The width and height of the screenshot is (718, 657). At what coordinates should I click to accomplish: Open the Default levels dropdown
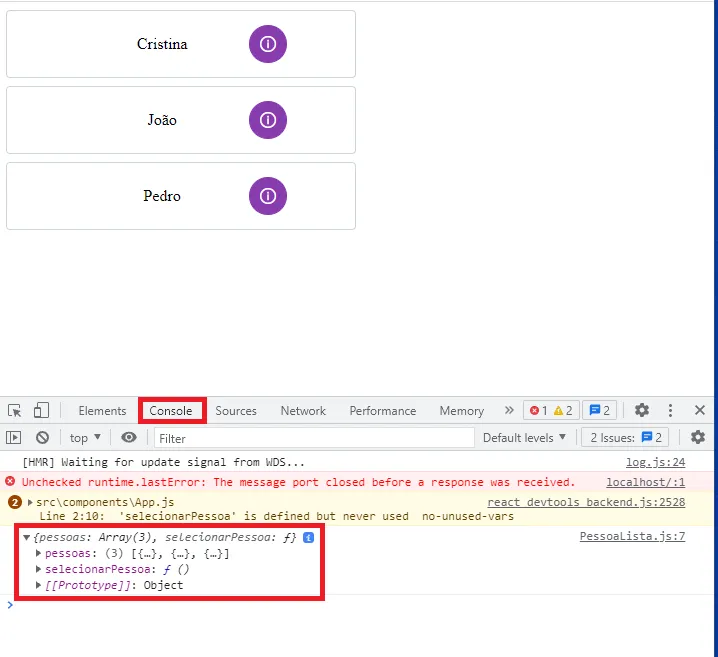[x=524, y=438]
